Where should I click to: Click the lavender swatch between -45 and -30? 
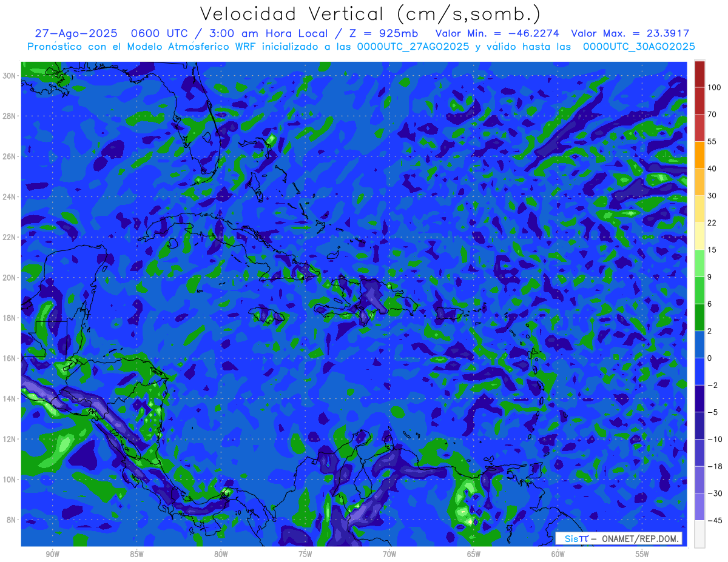pos(699,506)
